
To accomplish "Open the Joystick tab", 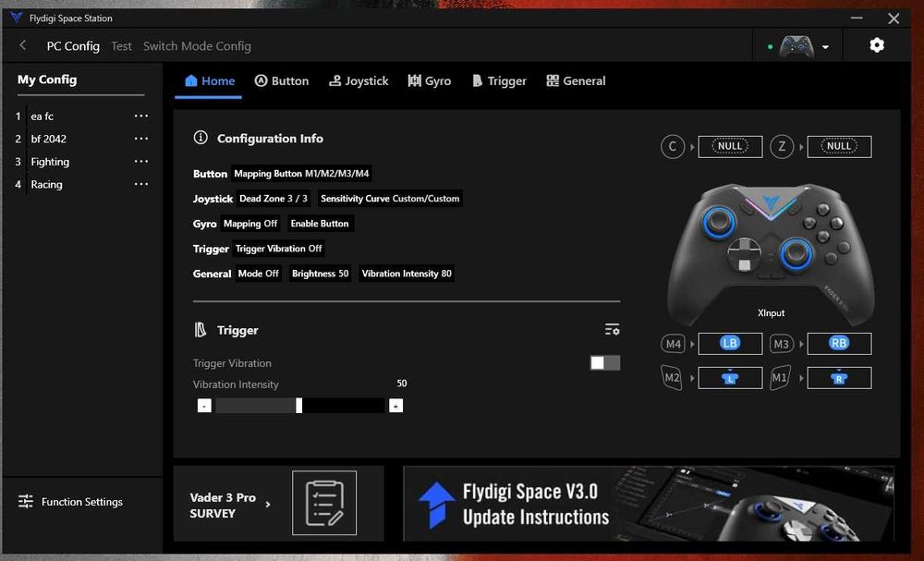I will (x=359, y=80).
